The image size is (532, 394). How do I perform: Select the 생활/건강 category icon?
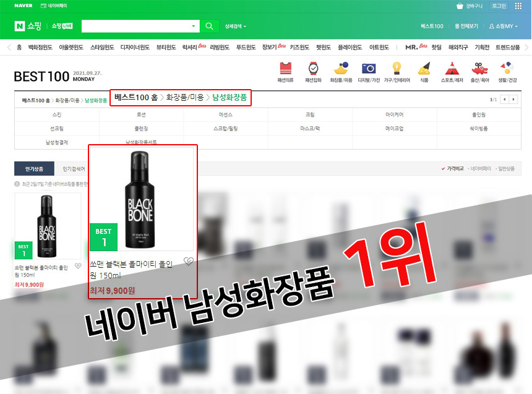(x=507, y=72)
